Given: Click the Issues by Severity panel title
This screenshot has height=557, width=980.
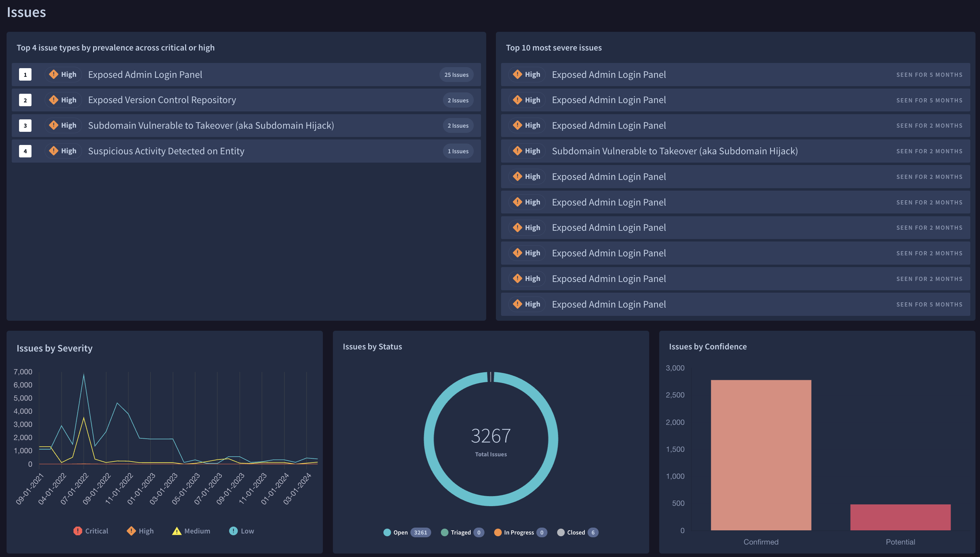Looking at the screenshot, I should coord(54,348).
